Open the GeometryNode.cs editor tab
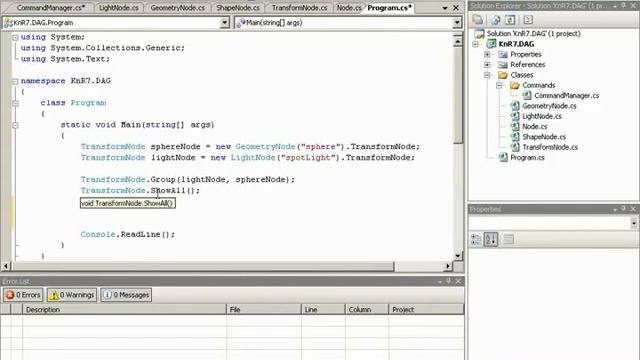Screen dimensions: 640x360 178,8
